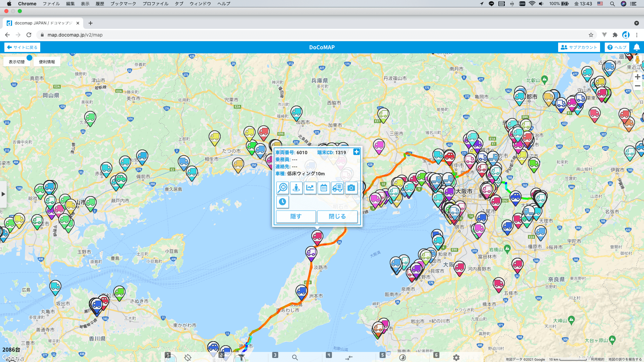Open the camera icon in vehicle popup
Viewport: 644px width, 362px height.
click(351, 188)
